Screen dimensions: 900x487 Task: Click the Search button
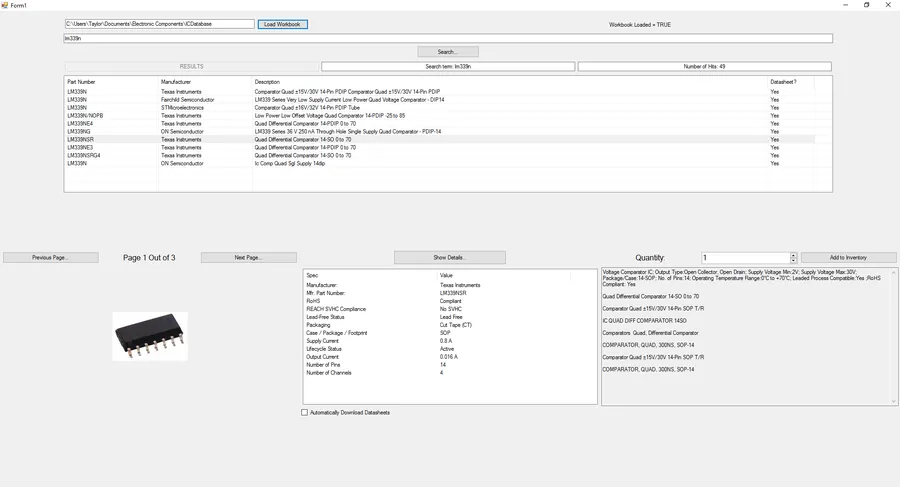click(x=448, y=52)
